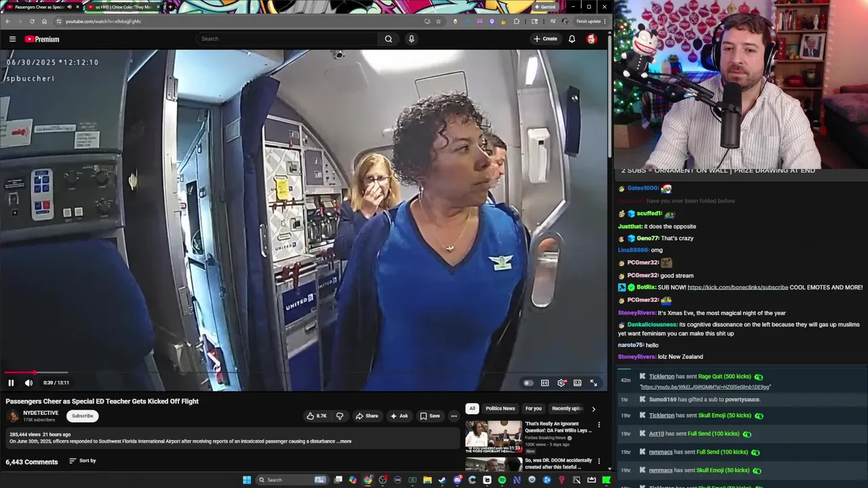Image resolution: width=868 pixels, height=488 pixels.
Task: Dislike the video
Action: click(x=340, y=415)
